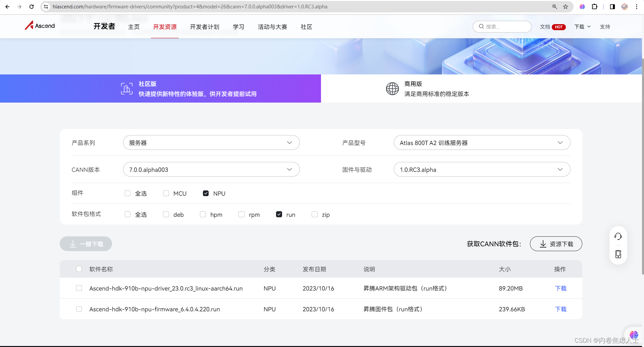Image resolution: width=644 pixels, height=347 pixels.
Task: Open the 主页 nav item
Action: tap(134, 27)
